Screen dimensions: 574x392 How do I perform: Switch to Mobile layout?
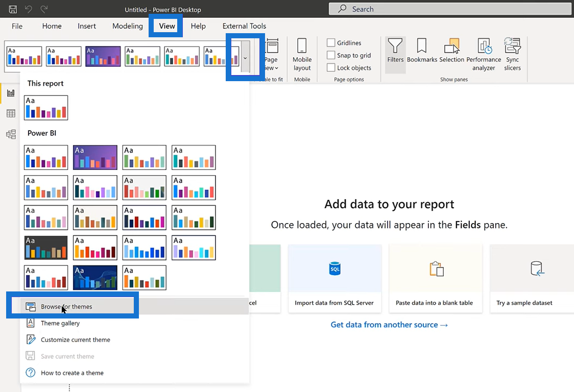302,55
